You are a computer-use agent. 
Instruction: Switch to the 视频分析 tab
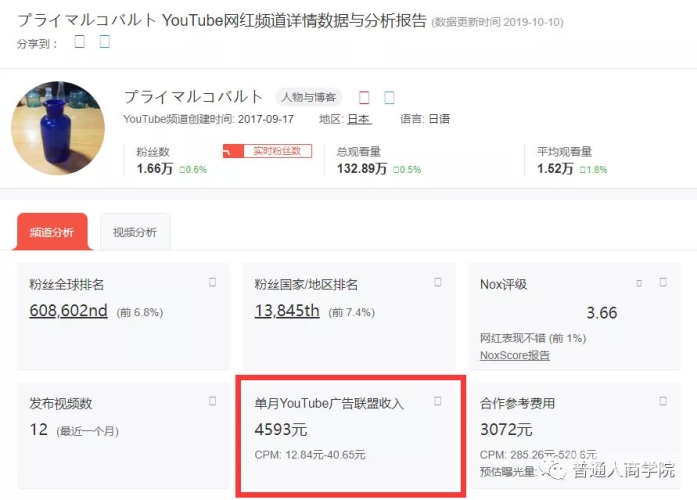[135, 232]
